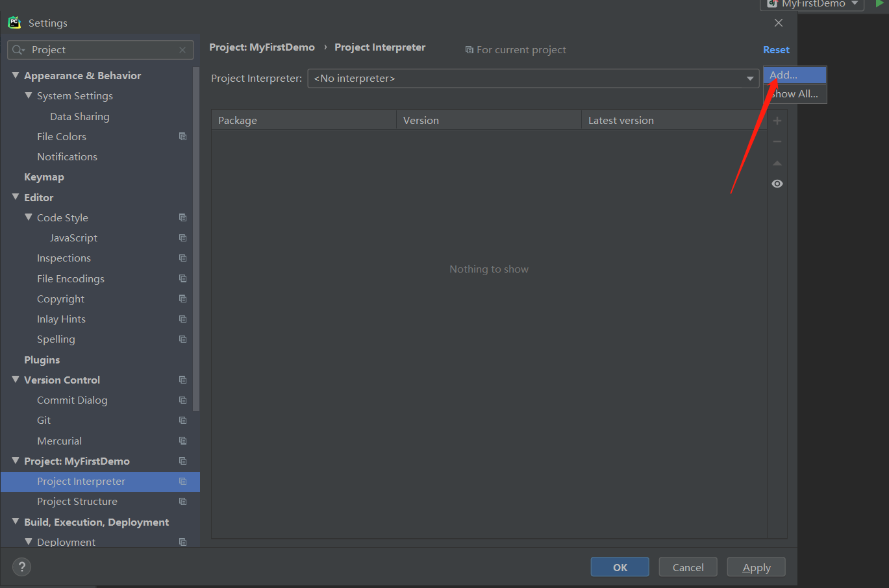The height and width of the screenshot is (588, 889).
Task: Click the project-level icon next to Inlay Hints
Action: point(182,319)
